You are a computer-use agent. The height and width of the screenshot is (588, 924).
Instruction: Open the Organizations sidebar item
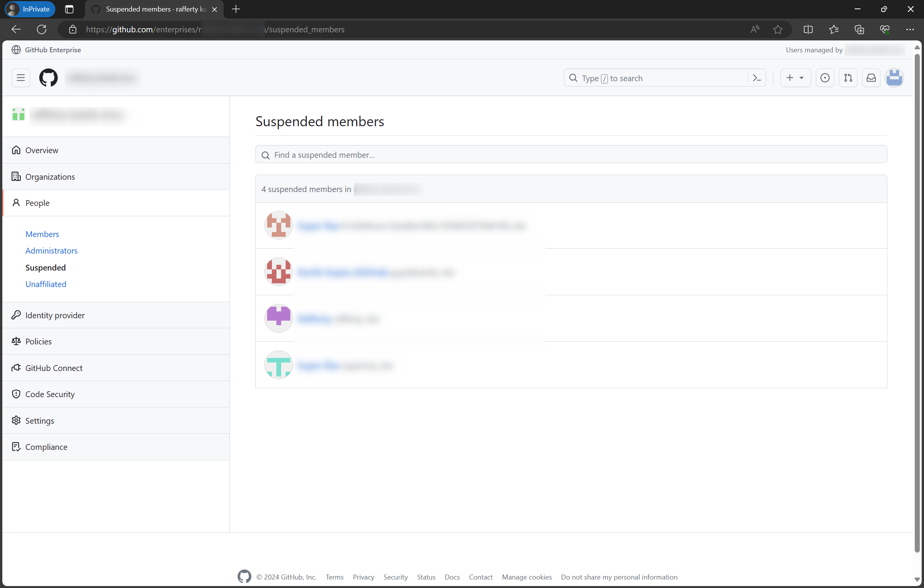coord(50,177)
